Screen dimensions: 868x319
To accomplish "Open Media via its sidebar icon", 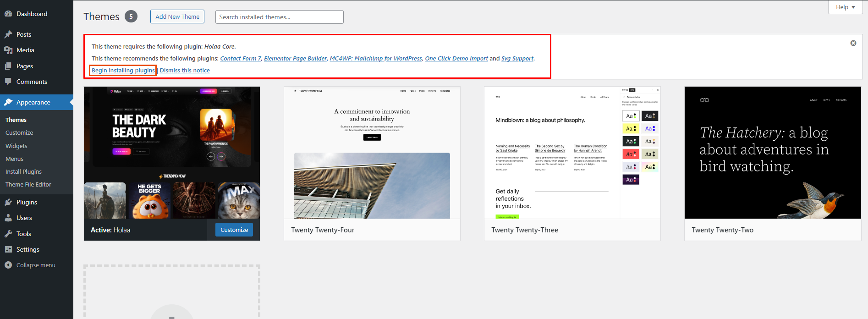I will coord(8,50).
